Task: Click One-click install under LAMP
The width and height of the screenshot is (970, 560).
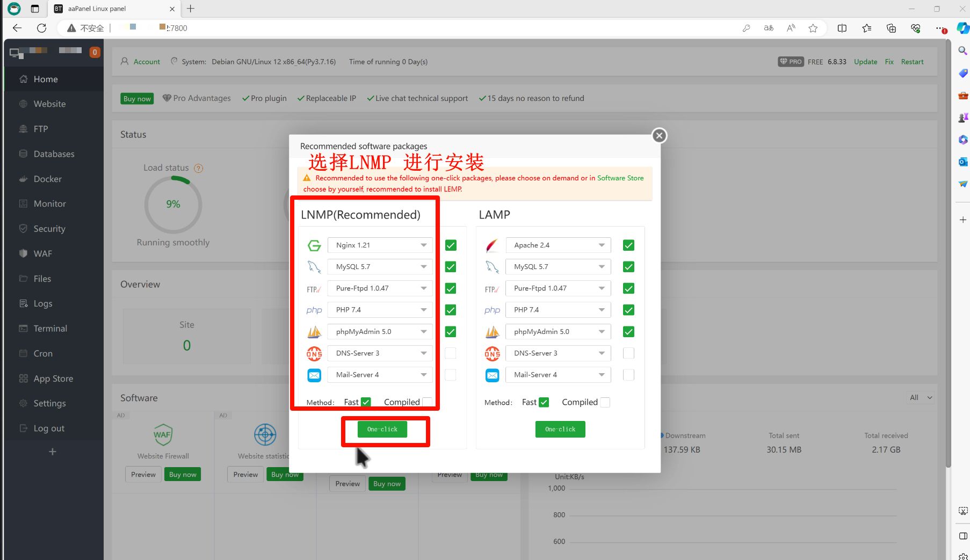Action: point(560,430)
